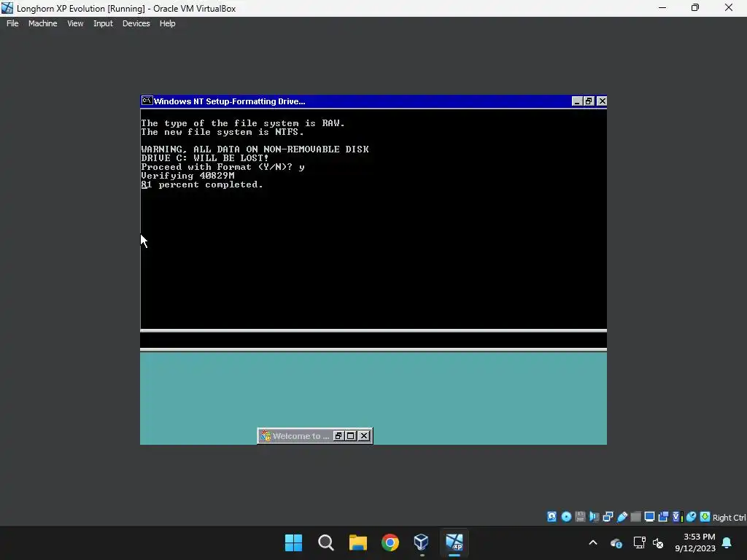Viewport: 747px width, 560px height.
Task: Click the display monitor status icon
Action: (649, 517)
